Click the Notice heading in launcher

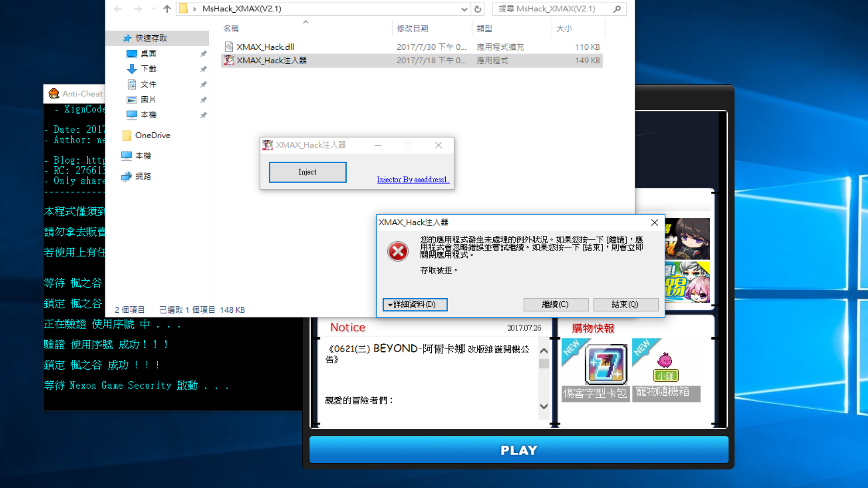tap(348, 328)
